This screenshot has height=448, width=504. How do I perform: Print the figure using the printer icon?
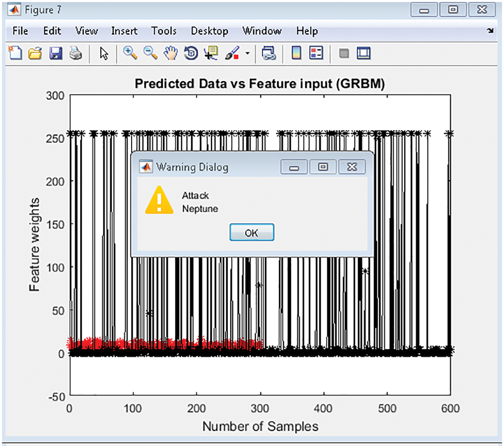[x=76, y=53]
